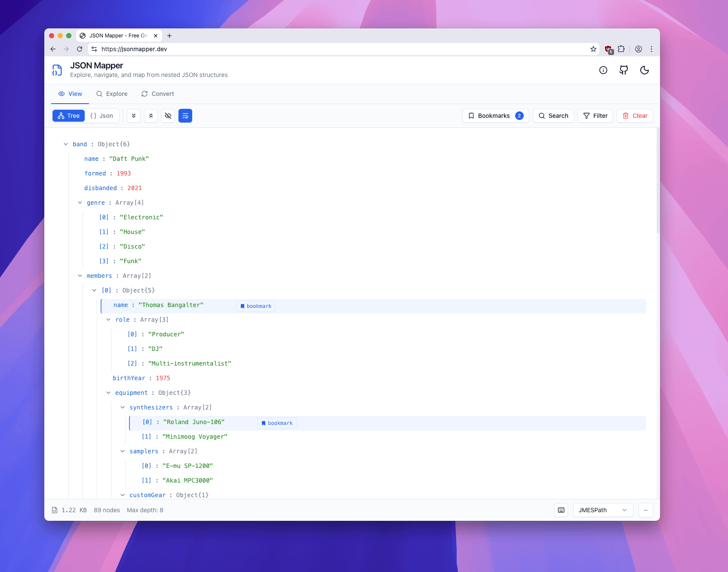Open the JMESPath query language dropdown
728x572 pixels.
[x=602, y=510]
